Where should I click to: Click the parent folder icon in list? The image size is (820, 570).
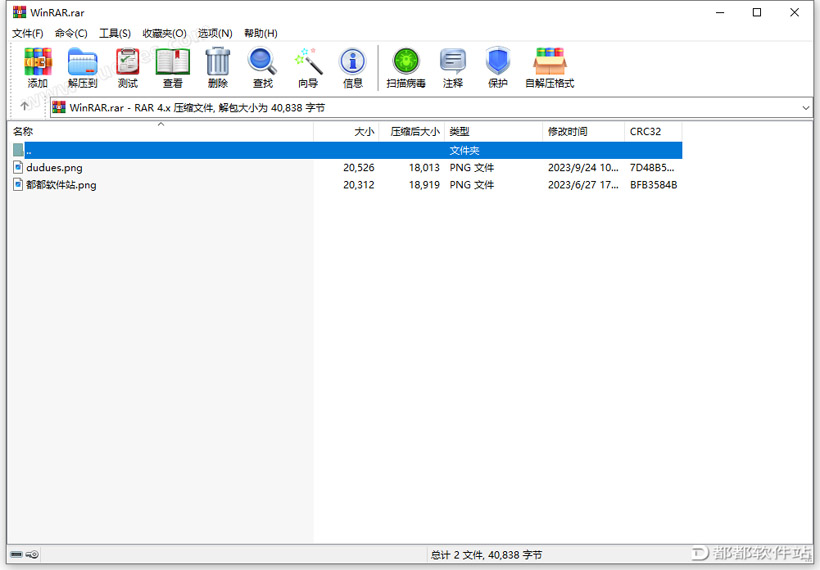coord(18,150)
